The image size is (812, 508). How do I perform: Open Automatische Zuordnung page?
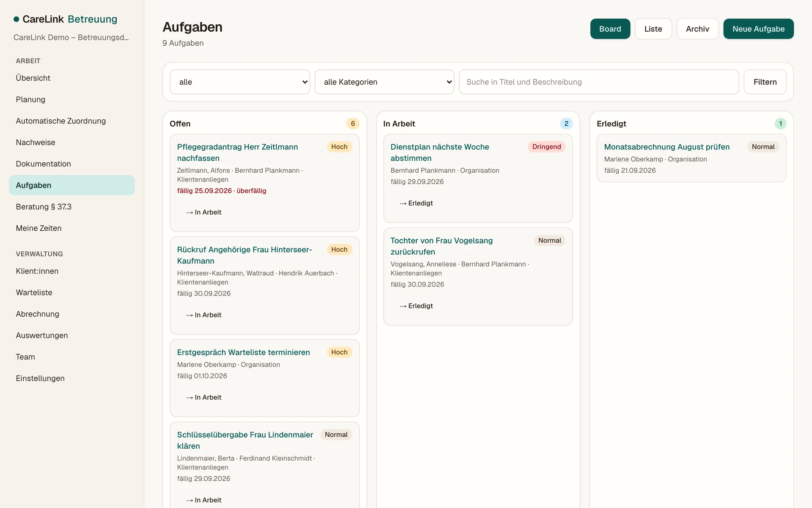(x=72, y=121)
